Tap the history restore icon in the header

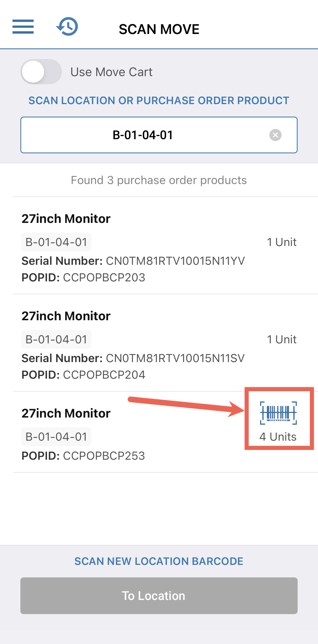[x=67, y=26]
